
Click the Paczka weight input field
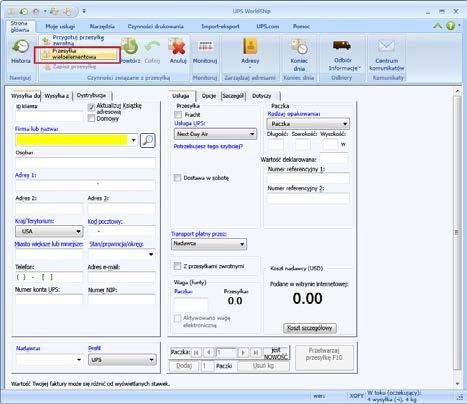point(191,305)
